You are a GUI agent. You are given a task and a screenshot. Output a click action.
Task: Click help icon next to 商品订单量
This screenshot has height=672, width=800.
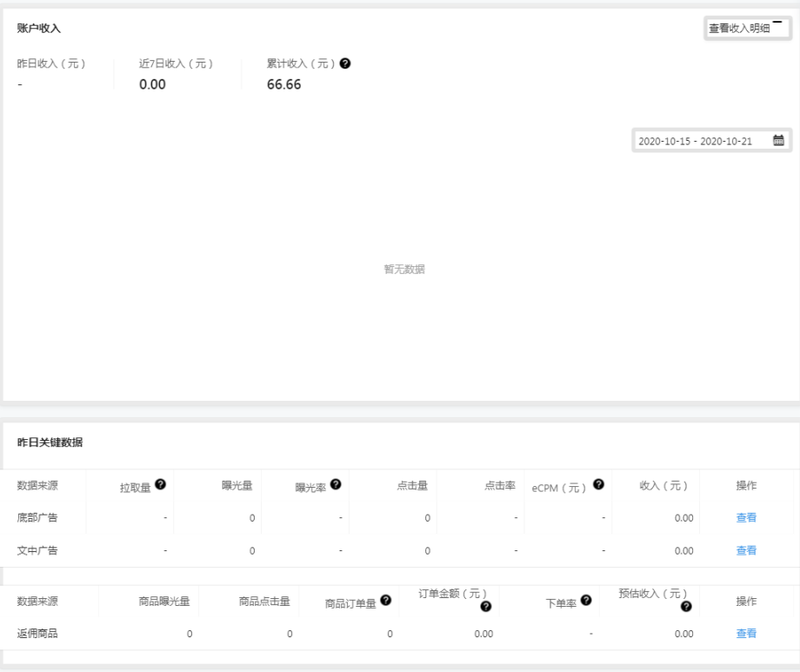coord(386,600)
